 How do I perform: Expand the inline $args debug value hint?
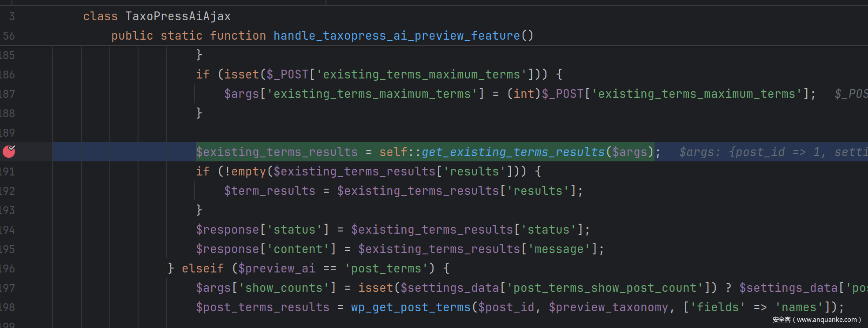pyautogui.click(x=773, y=152)
